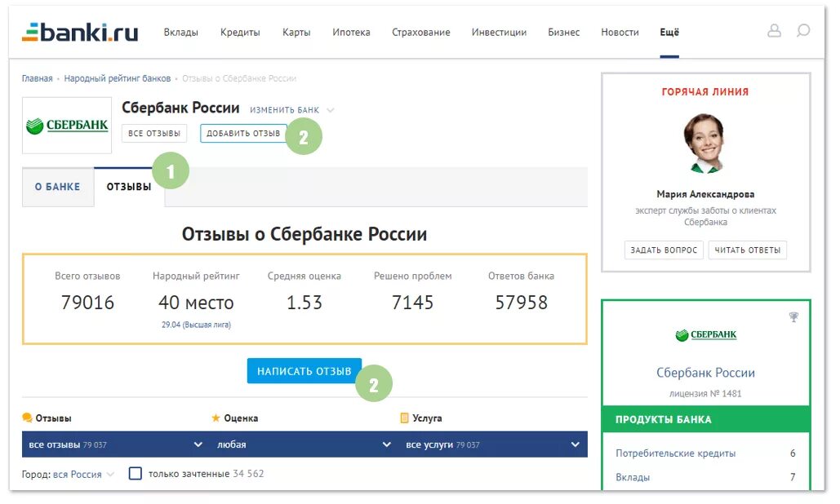Click the Сбербанк logo in the bank card

point(66,126)
